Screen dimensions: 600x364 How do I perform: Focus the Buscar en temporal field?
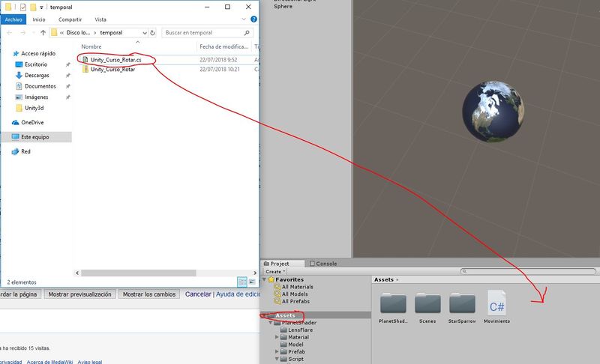click(202, 33)
